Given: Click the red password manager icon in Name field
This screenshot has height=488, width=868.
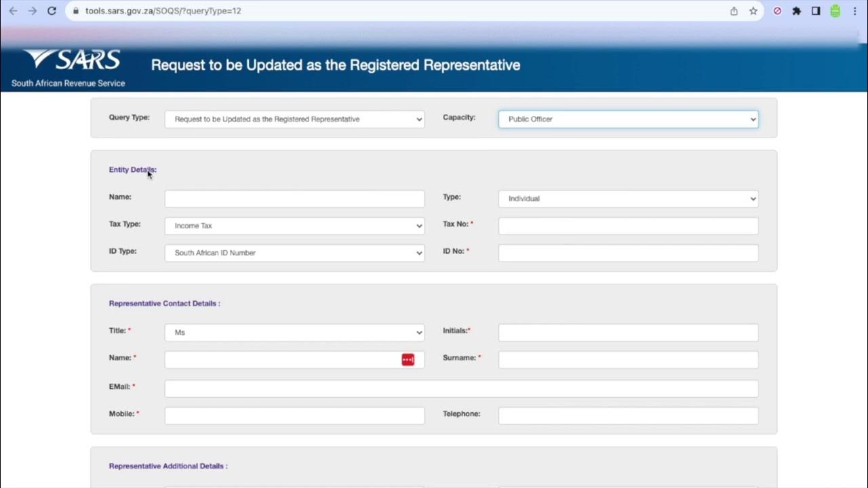Looking at the screenshot, I should click(x=408, y=360).
